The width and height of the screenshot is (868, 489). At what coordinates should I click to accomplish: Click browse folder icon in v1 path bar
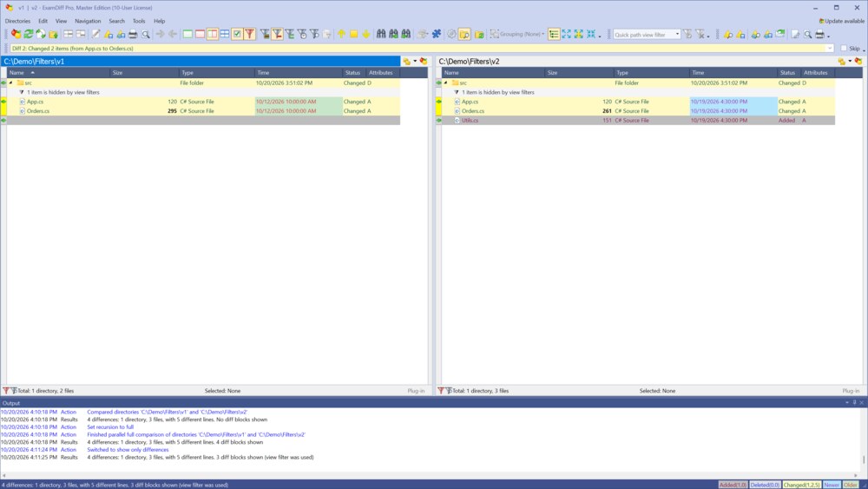click(x=407, y=62)
